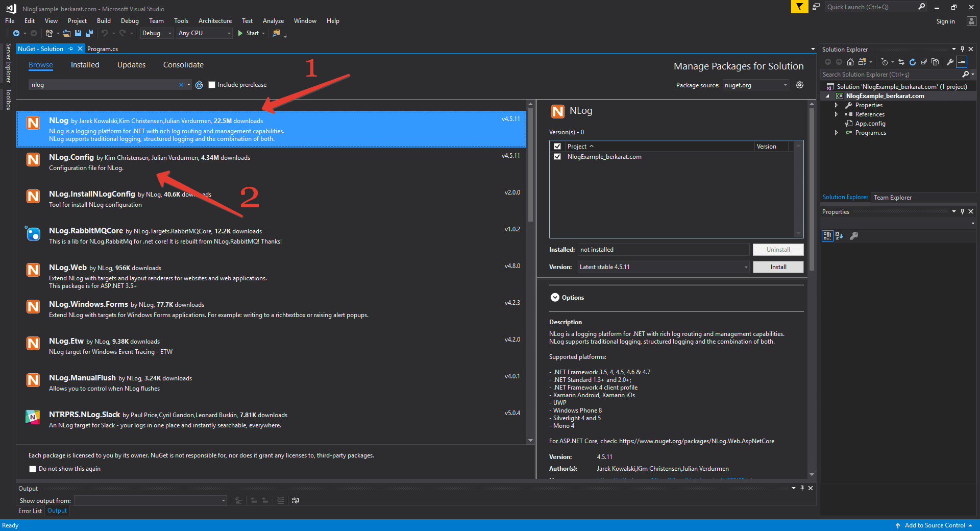Switch to the Updates tab

point(131,65)
